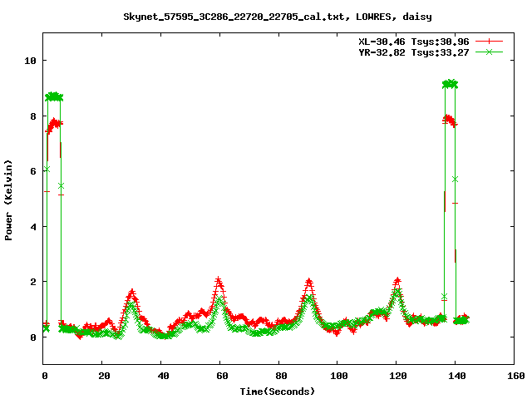Screen dimensions: 532x399
Task: Click the red peak near 90 seconds
Action: [x=308, y=283]
